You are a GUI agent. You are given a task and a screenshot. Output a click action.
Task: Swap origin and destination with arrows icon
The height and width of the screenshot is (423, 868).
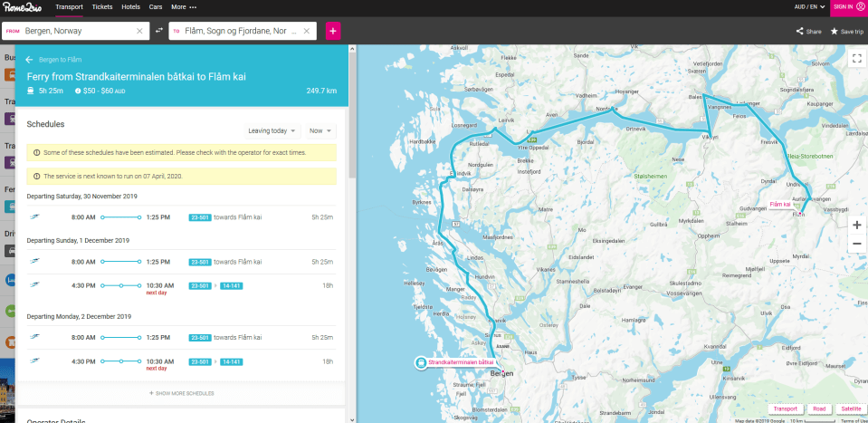tap(159, 31)
